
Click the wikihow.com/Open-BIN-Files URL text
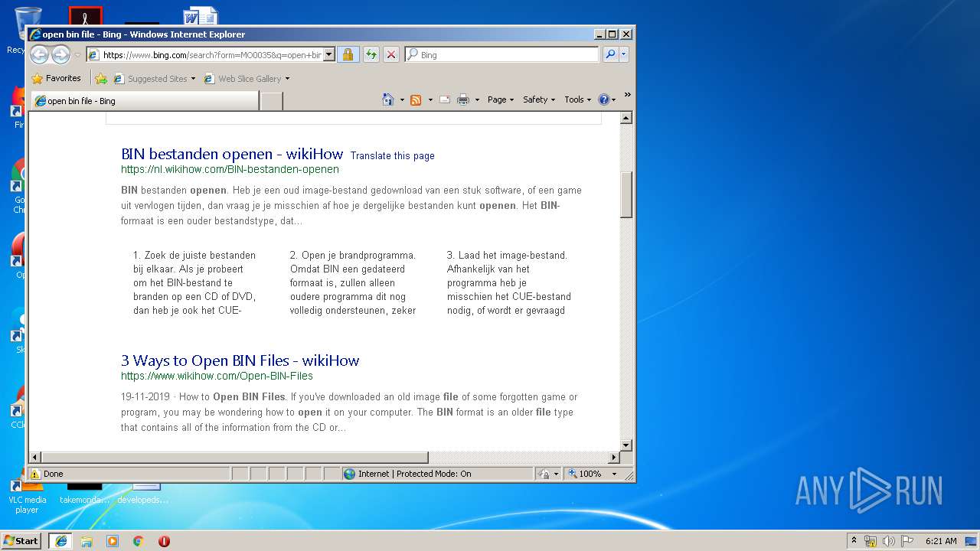click(217, 376)
